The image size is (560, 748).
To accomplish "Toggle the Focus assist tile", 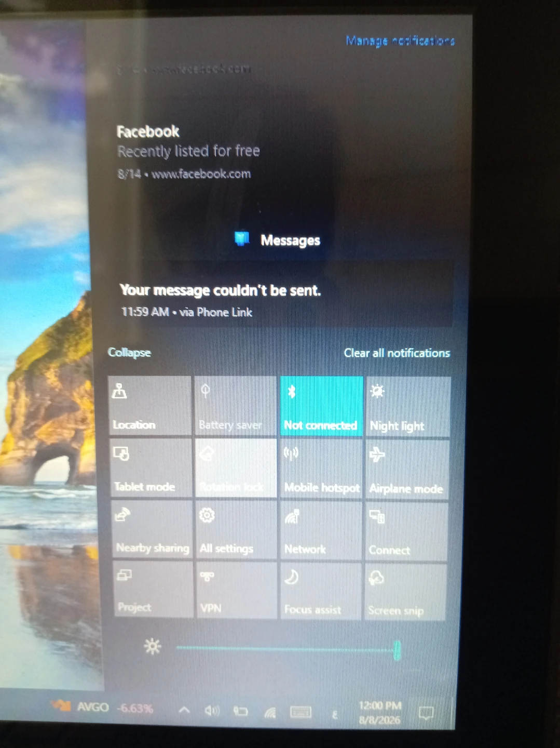I will (321, 592).
